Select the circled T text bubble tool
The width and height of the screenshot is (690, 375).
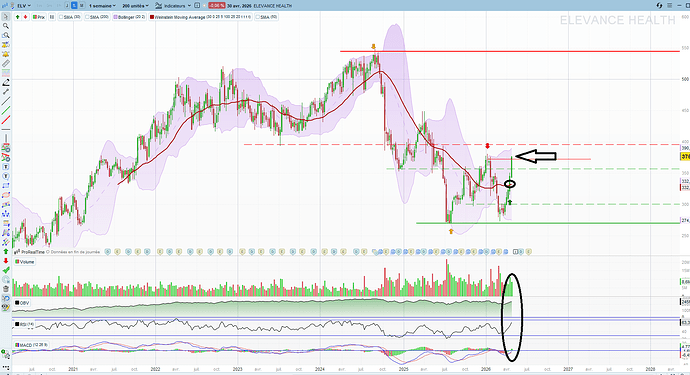(x=6, y=176)
